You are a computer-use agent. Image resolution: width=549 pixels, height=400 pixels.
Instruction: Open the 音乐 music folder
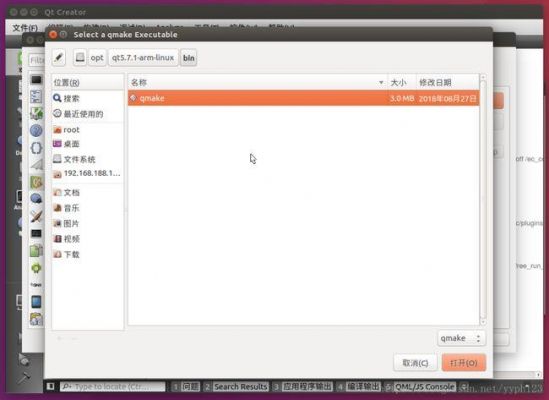pos(88,208)
